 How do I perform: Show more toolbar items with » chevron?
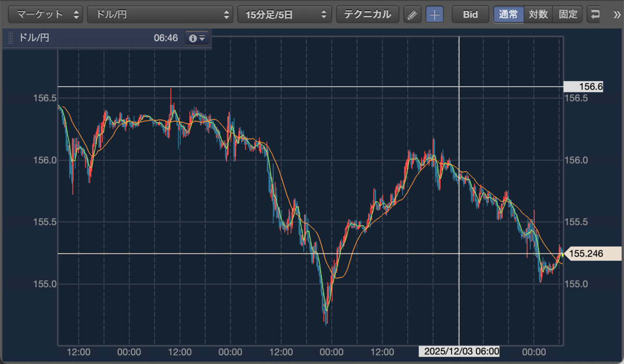(617, 15)
